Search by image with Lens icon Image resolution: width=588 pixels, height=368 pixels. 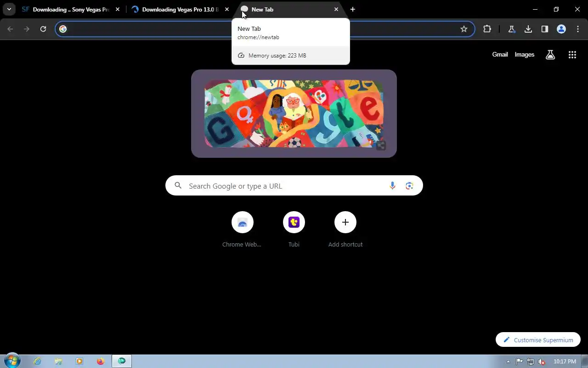tap(409, 186)
